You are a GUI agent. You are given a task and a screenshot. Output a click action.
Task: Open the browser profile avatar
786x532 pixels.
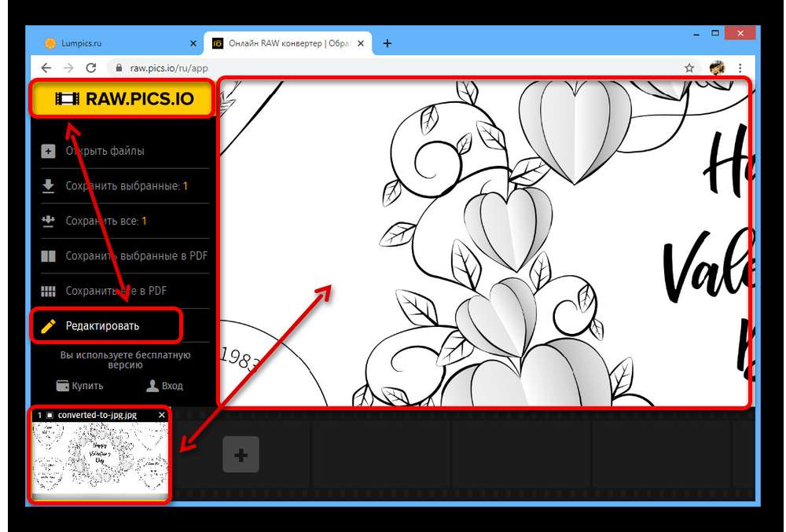tap(717, 68)
